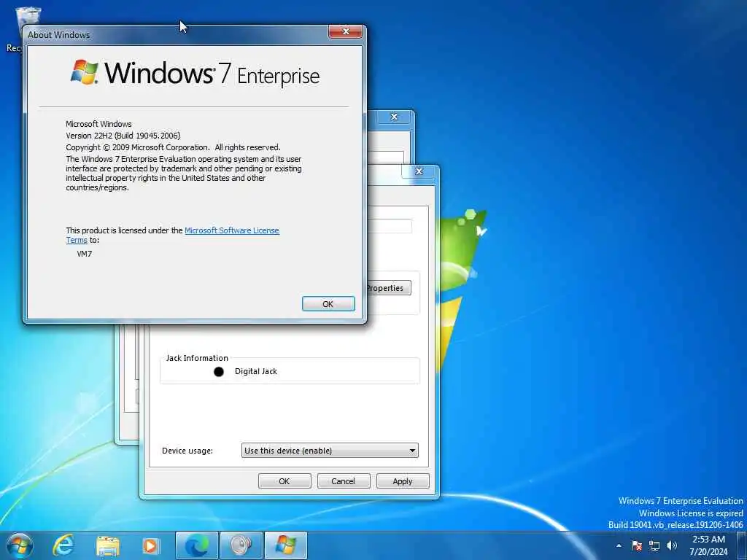Close the Sound dialog in the background
This screenshot has height=560, width=747.
click(x=394, y=117)
